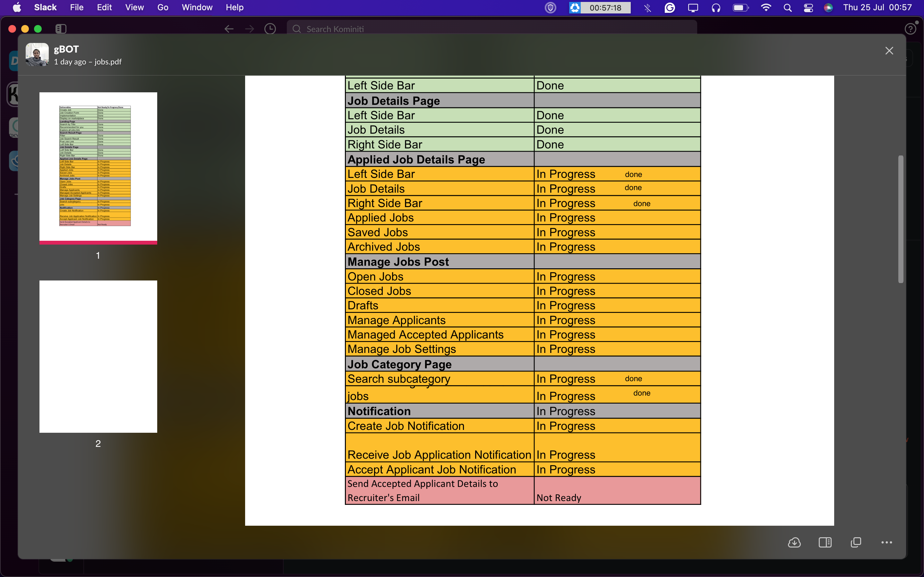Click the gBOT username
The height and width of the screenshot is (577, 924).
point(66,49)
